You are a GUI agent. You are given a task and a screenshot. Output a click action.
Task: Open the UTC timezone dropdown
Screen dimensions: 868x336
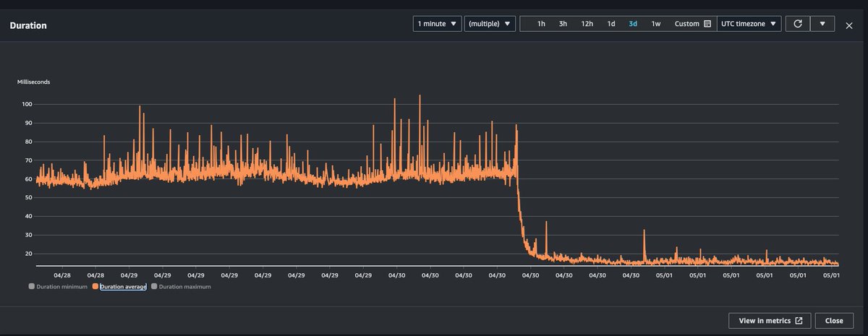click(749, 24)
